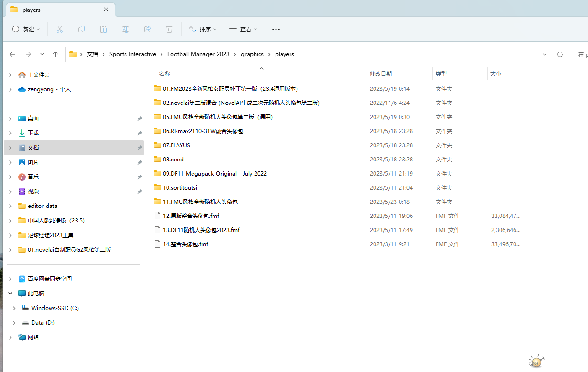Add a new tab with plus button
The height and width of the screenshot is (372, 588).
(x=127, y=10)
